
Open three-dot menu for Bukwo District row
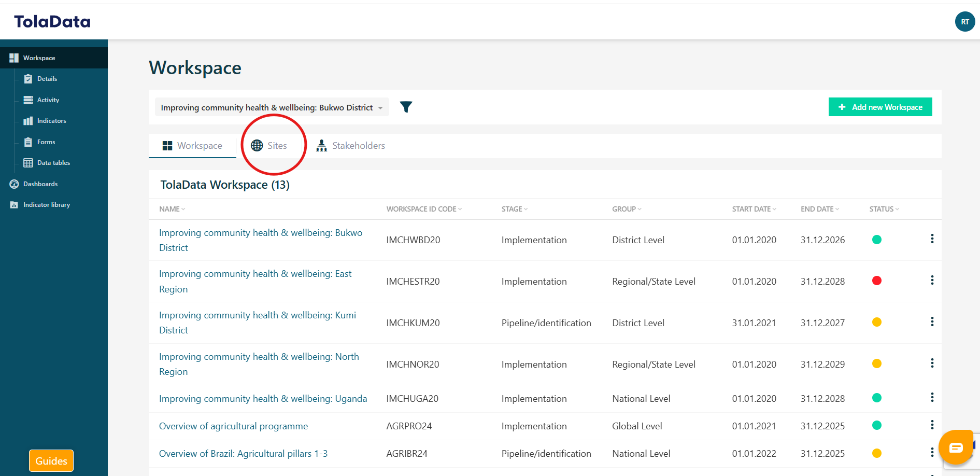(932, 239)
